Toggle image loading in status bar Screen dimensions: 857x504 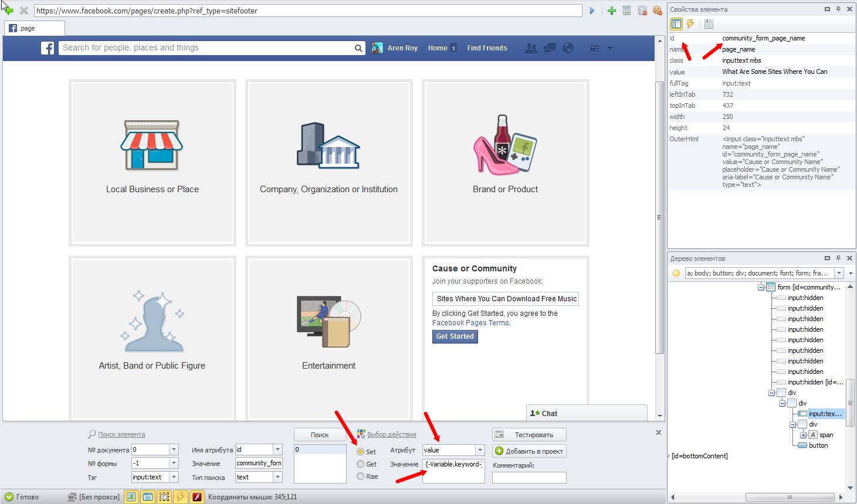coord(131,497)
